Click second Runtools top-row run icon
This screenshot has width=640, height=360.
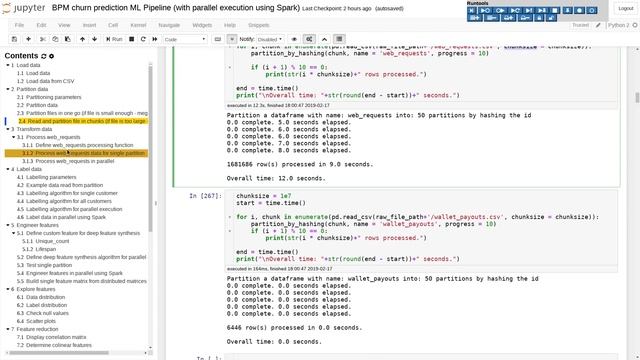tap(485, 10)
